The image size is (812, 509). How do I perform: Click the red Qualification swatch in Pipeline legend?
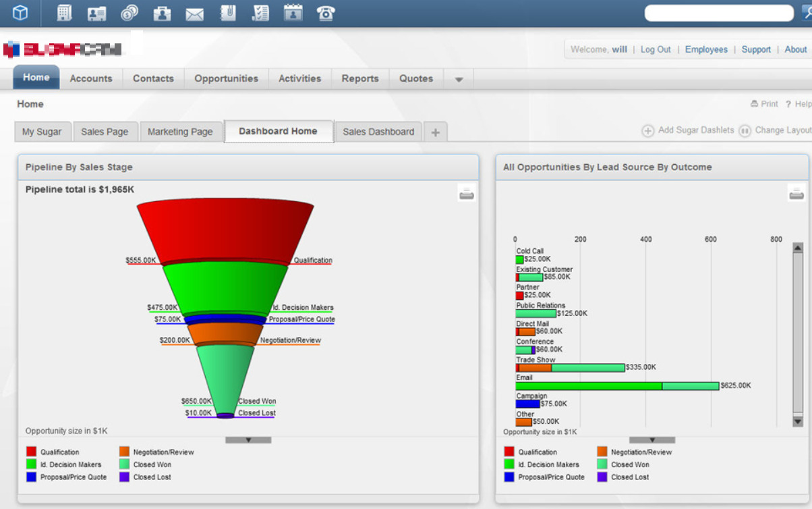point(31,452)
